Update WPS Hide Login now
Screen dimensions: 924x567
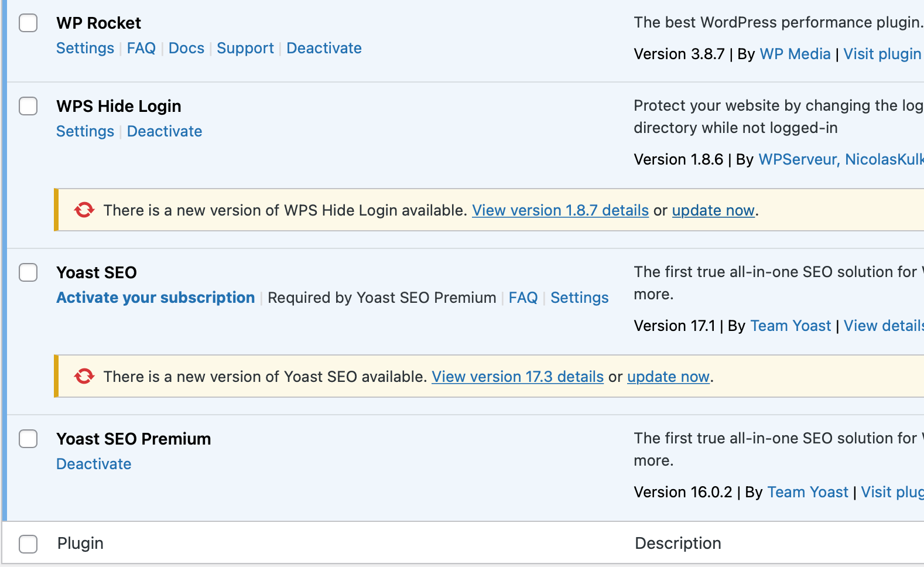(x=713, y=210)
